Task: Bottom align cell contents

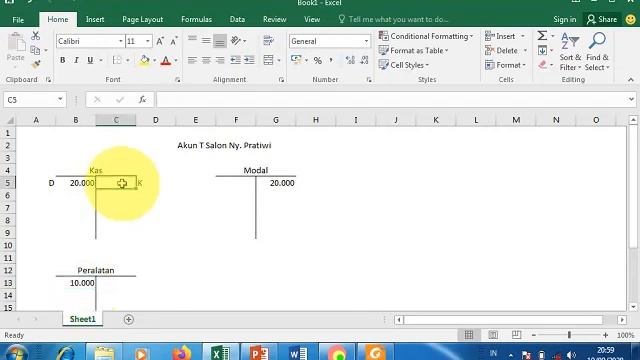Action: pos(220,40)
